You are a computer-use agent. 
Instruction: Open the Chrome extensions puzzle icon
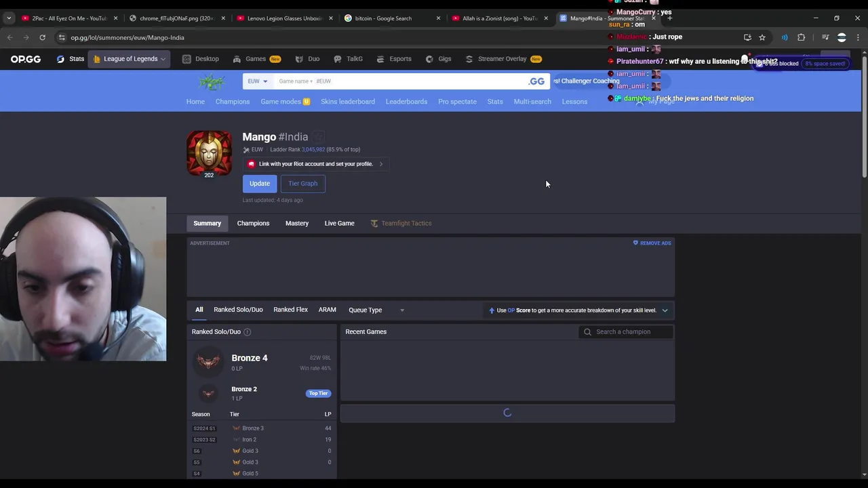[x=802, y=37]
